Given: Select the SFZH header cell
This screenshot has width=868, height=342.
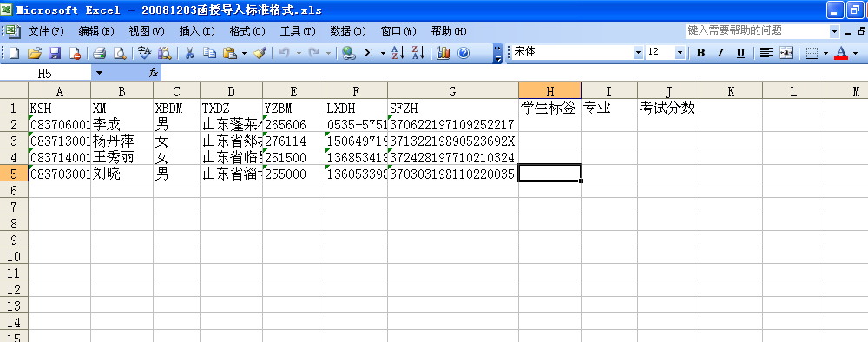Looking at the screenshot, I should [453, 108].
